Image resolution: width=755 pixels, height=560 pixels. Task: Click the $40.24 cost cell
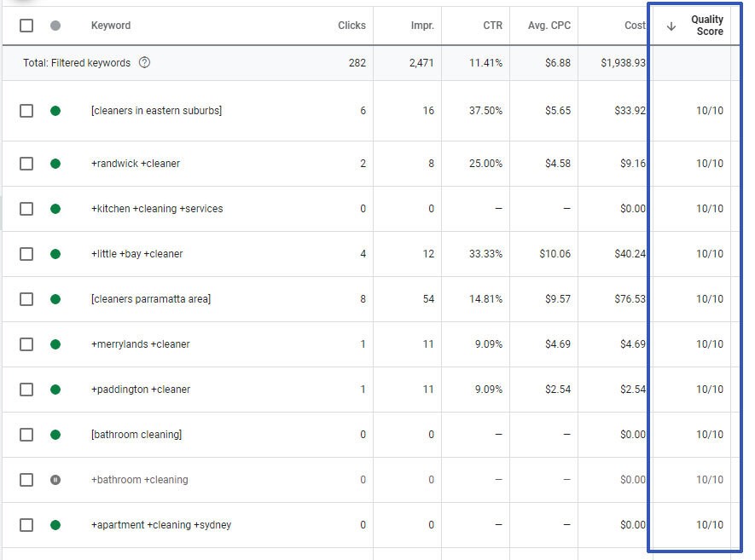pyautogui.click(x=630, y=254)
